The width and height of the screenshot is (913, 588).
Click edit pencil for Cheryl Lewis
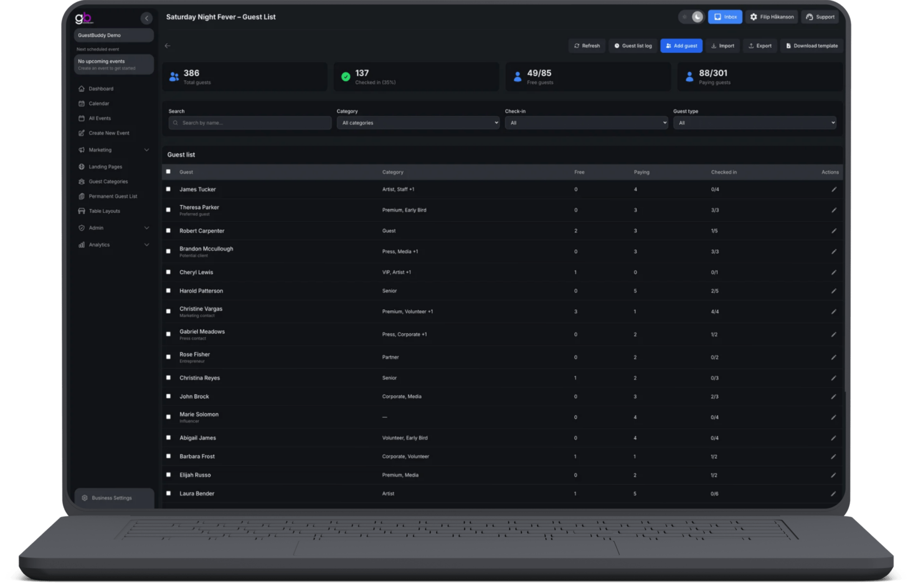click(834, 272)
